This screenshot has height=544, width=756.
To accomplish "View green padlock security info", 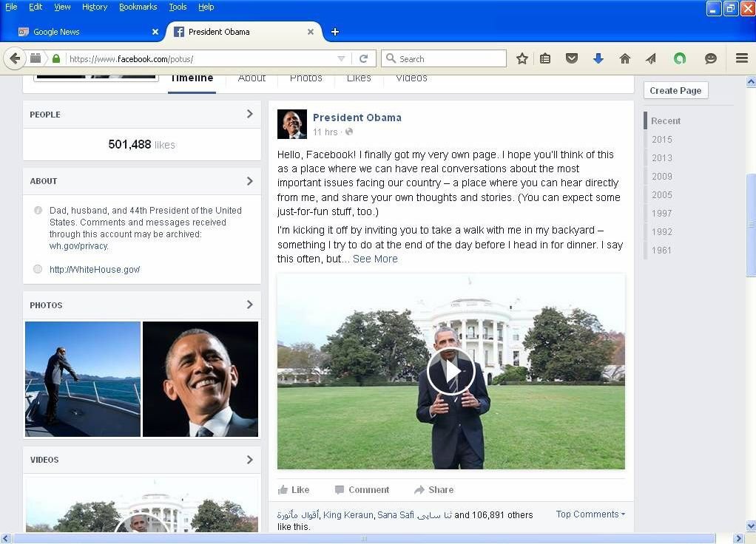I will coord(56,59).
